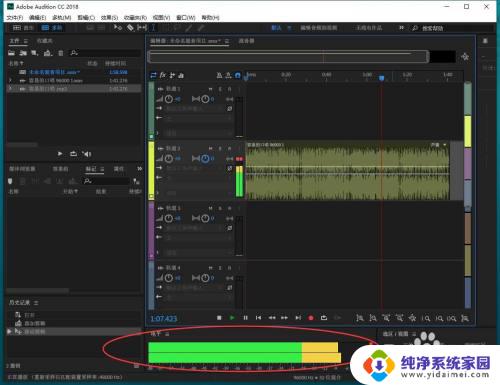Click the red Record button

(x=311, y=318)
